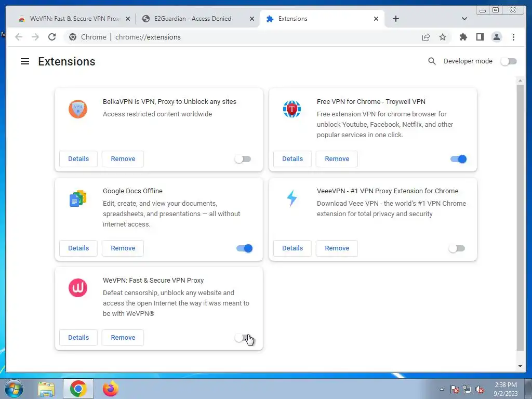Click the BelkaVPN orange shield icon

(78, 109)
